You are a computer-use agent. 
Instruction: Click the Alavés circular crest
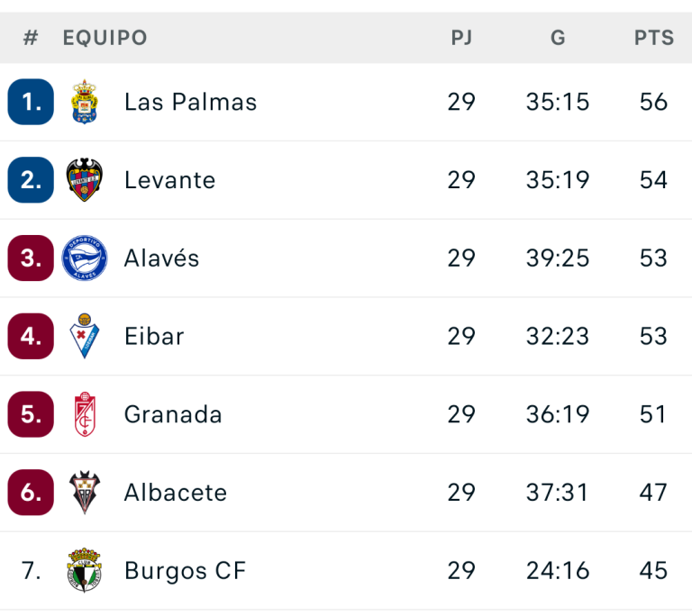click(85, 258)
